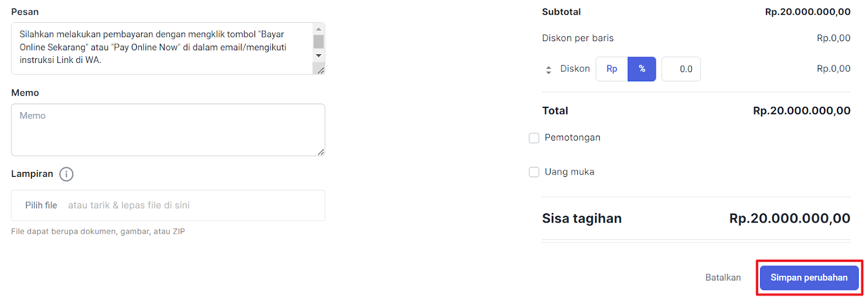Switch discount type to Rp

point(612,69)
